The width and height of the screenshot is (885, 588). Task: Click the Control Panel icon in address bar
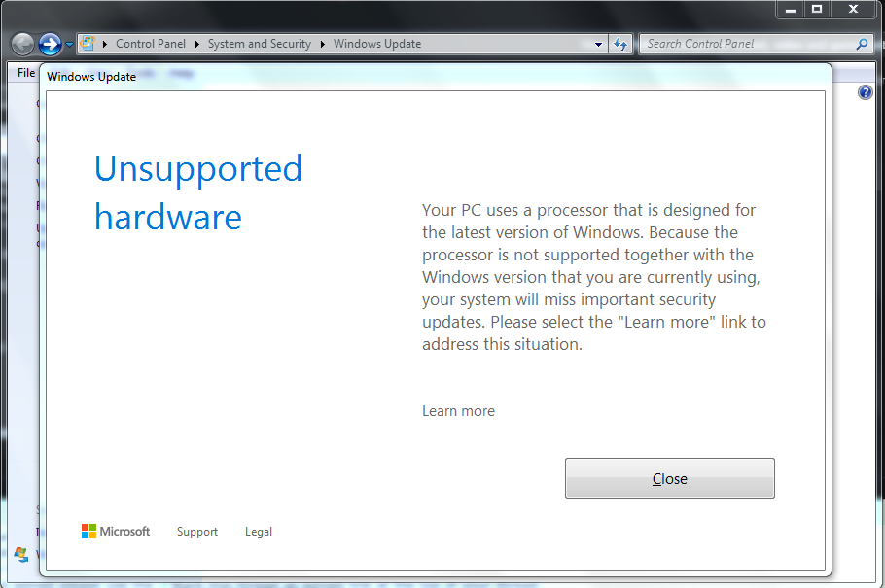[88, 44]
